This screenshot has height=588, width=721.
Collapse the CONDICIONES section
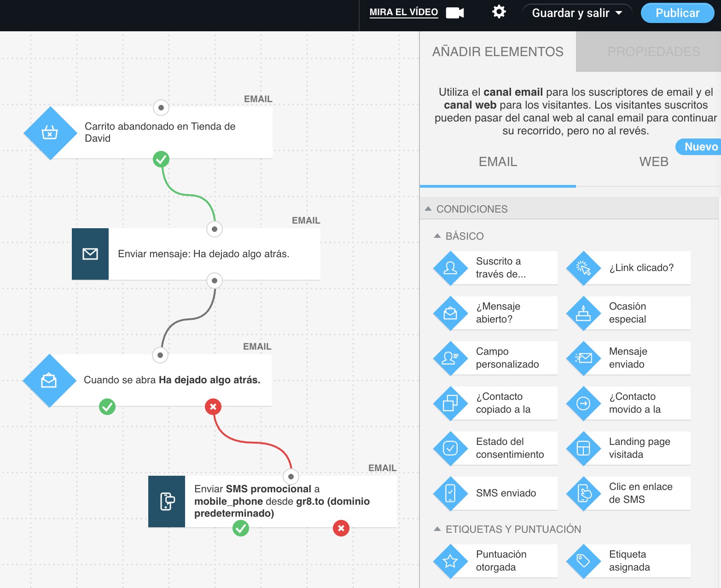click(x=429, y=208)
